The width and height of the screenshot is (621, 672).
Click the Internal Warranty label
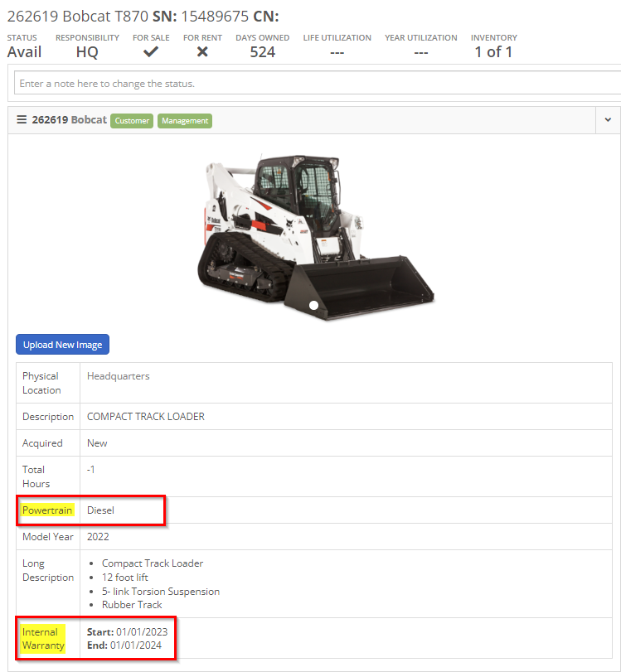(x=43, y=639)
